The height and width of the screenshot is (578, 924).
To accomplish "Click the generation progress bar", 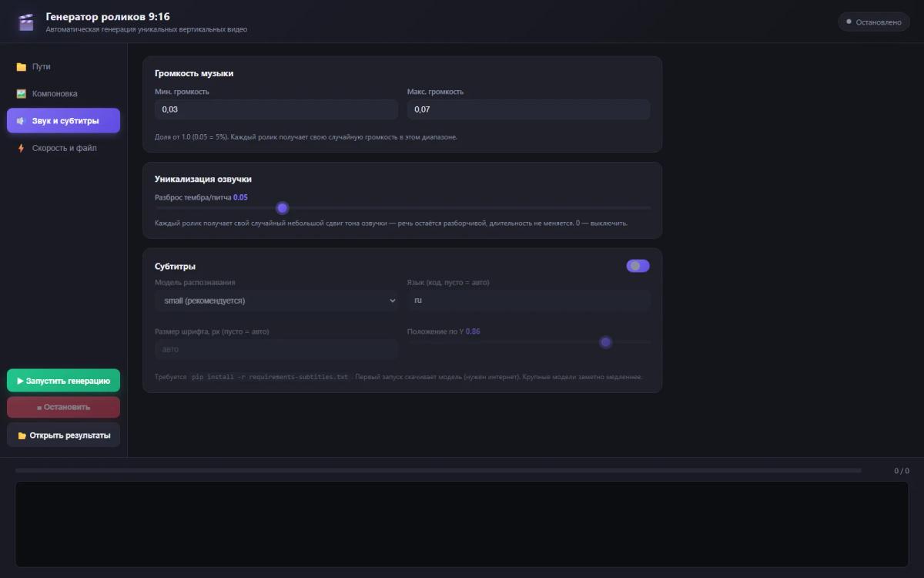I will [x=438, y=470].
